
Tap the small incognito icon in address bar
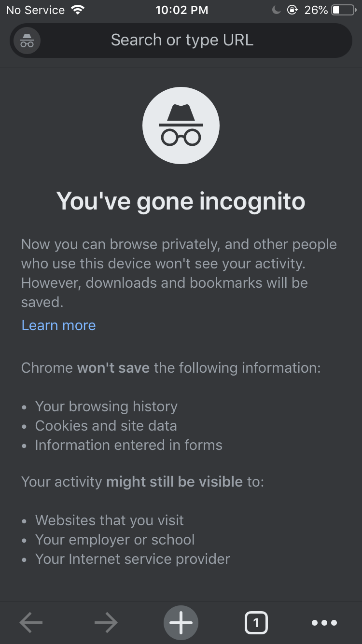pos(27,41)
